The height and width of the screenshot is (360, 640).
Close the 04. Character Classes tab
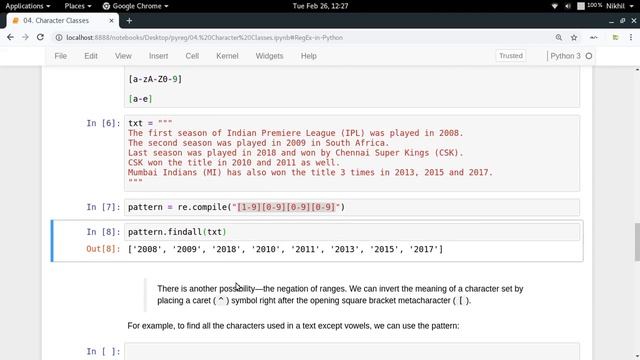pyautogui.click(x=111, y=20)
